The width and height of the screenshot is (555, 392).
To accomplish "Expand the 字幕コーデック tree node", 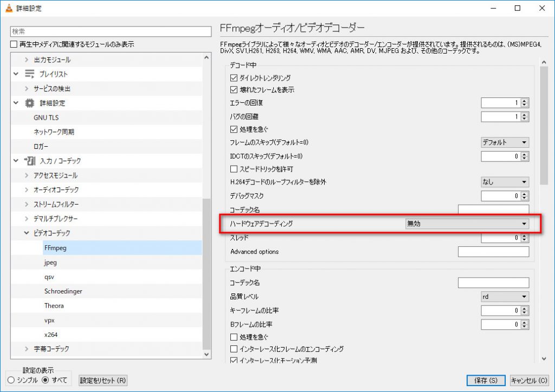I will pos(27,349).
